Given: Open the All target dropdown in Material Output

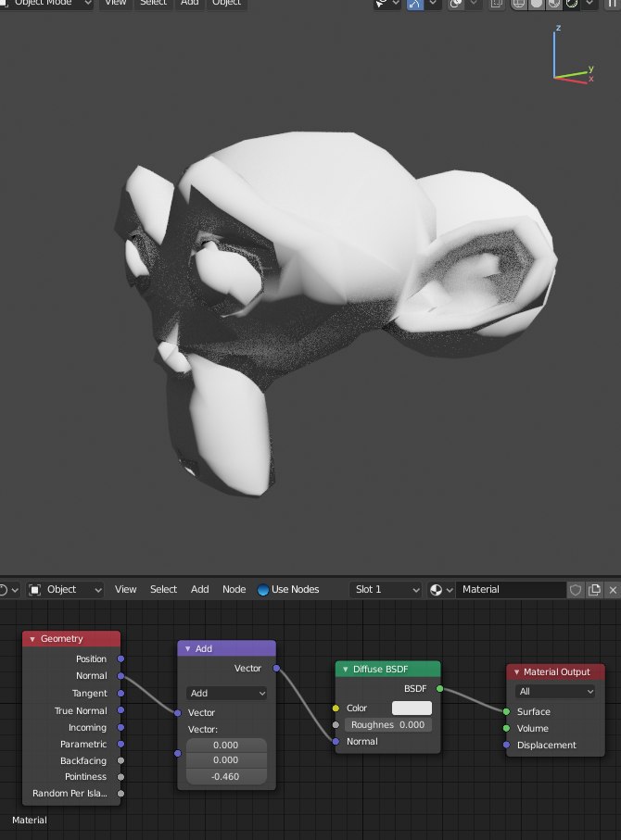Looking at the screenshot, I should click(x=555, y=692).
